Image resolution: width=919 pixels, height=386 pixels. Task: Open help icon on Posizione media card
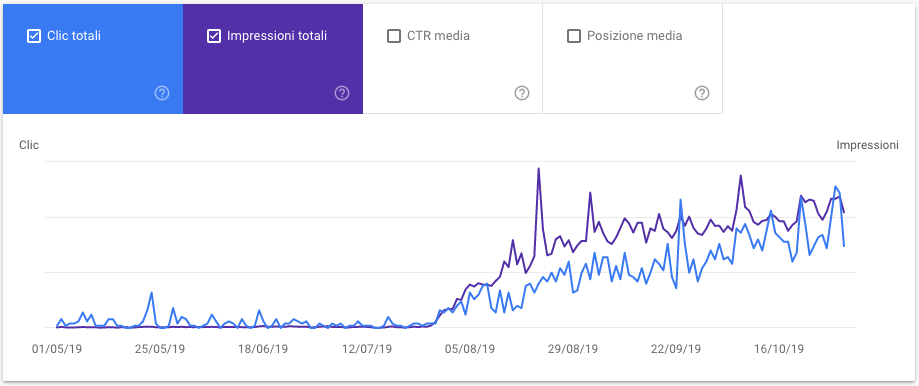[x=702, y=93]
